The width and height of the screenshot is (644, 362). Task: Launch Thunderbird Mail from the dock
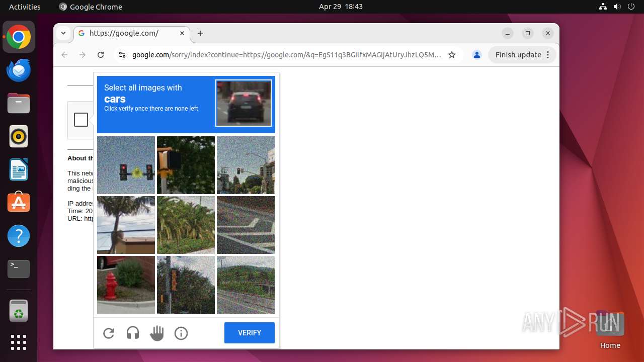[x=19, y=70]
